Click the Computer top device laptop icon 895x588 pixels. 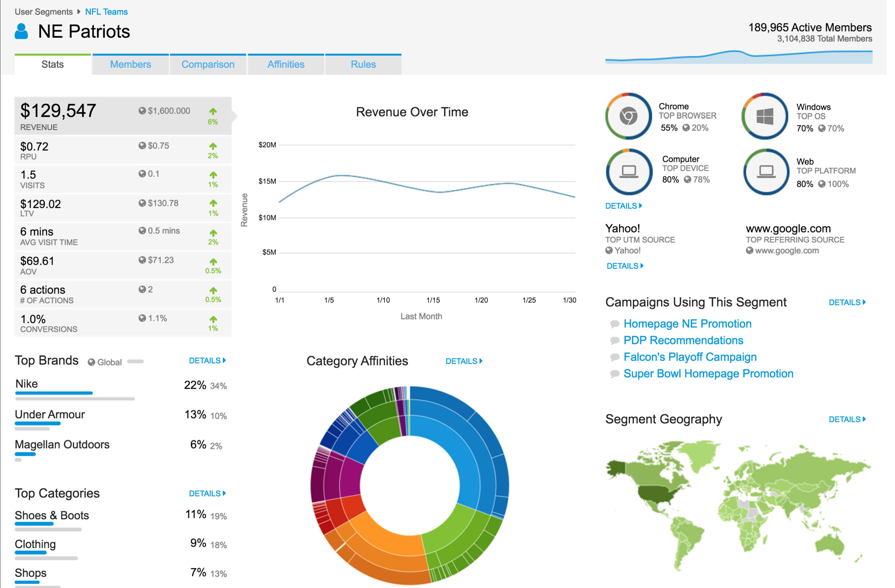[629, 172]
